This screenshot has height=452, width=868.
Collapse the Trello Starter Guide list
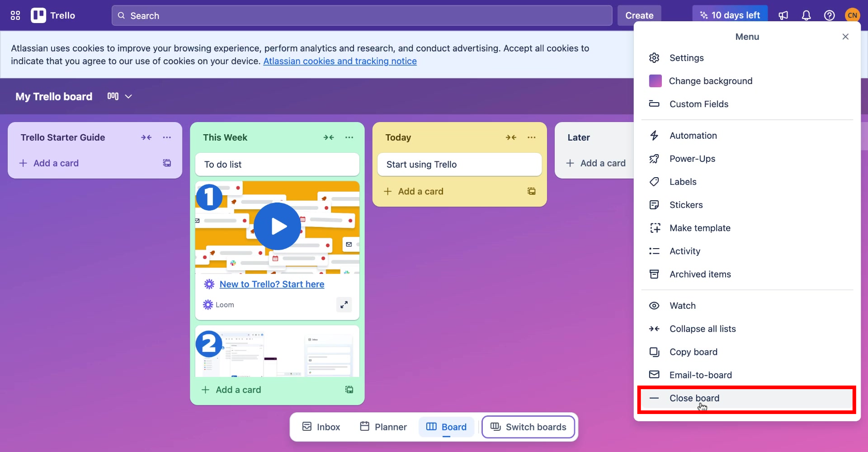[146, 137]
